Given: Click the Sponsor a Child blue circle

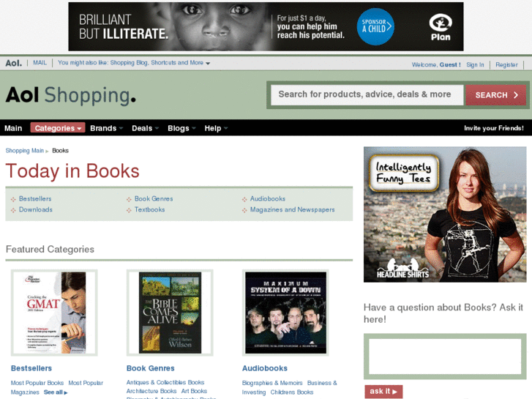Looking at the screenshot, I should [375, 27].
